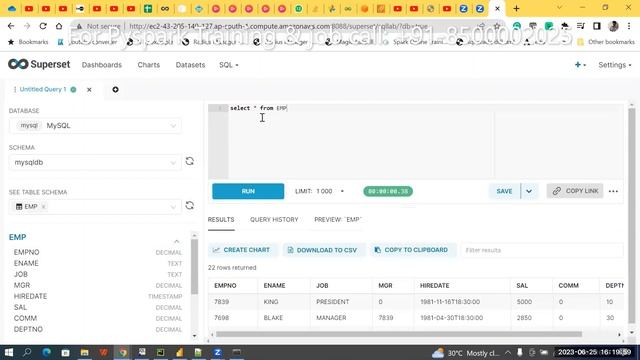Switch to the Preview EMP tab

pyautogui.click(x=338, y=220)
